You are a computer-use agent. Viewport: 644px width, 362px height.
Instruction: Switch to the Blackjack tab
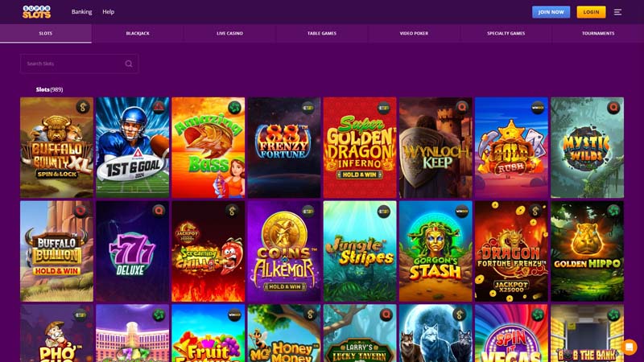[138, 33]
